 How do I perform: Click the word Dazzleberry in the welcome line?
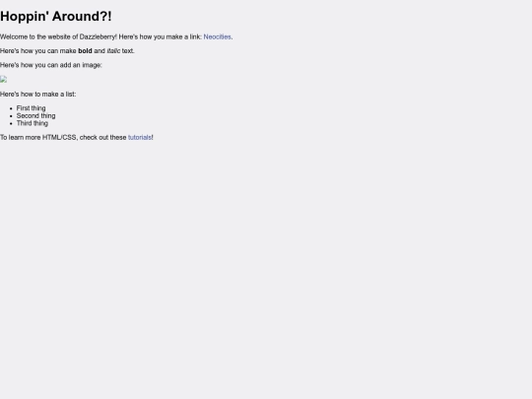coord(97,36)
